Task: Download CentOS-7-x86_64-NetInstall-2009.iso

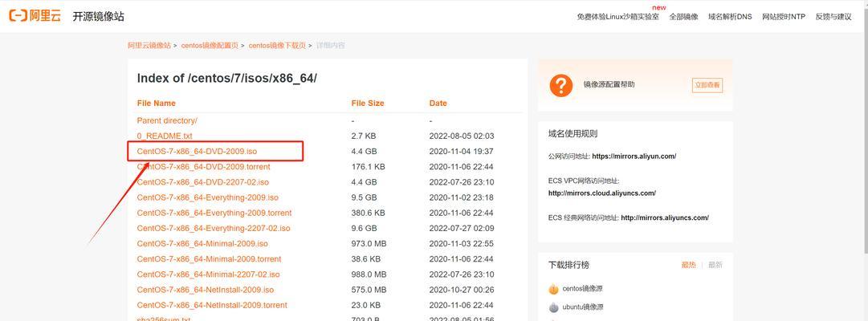Action: tap(206, 290)
